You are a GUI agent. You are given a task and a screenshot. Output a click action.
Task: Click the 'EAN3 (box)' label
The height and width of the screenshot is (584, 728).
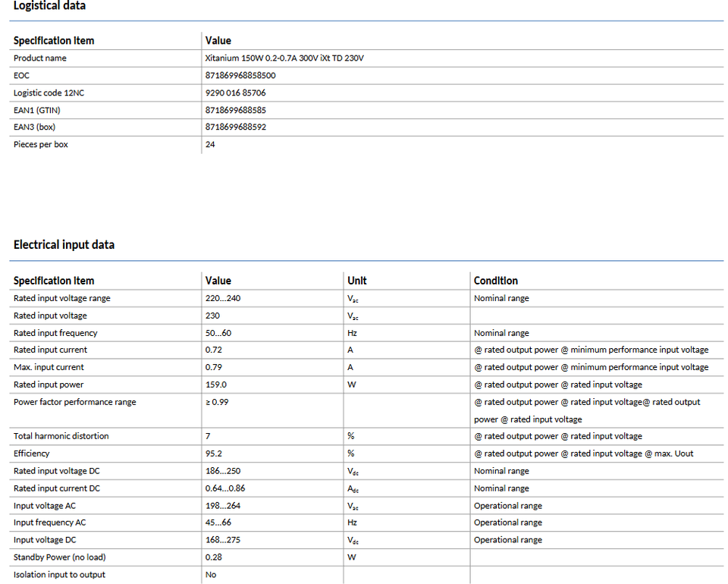point(34,127)
